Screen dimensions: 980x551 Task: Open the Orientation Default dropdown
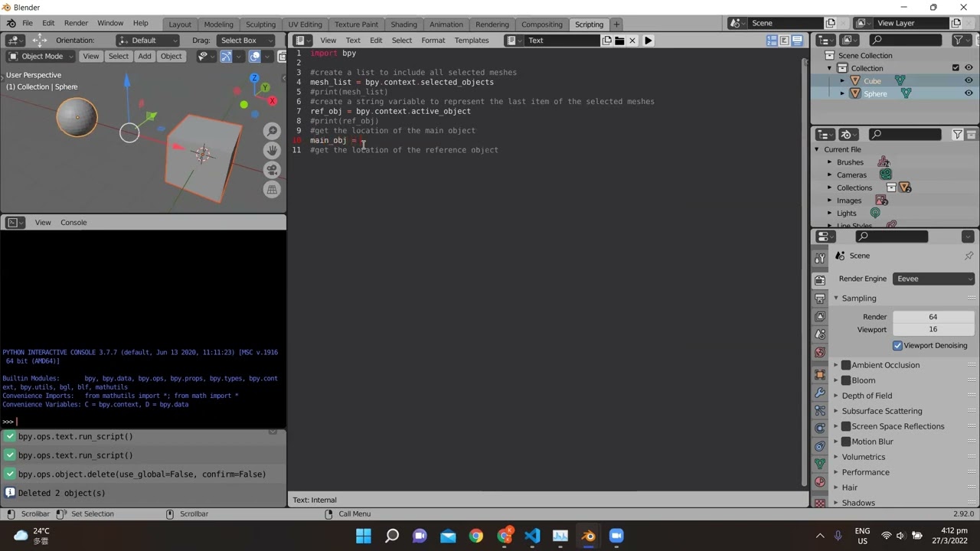148,41
